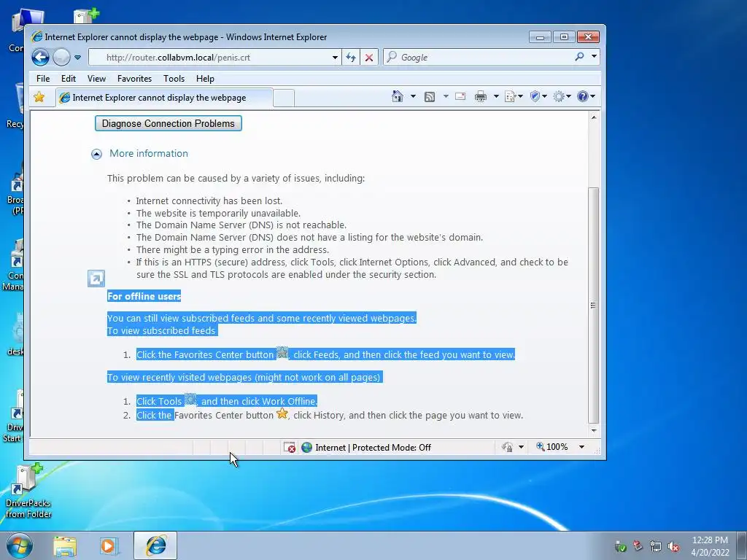Click 'Internet | Protected Mode: Off' status text

coord(373,448)
